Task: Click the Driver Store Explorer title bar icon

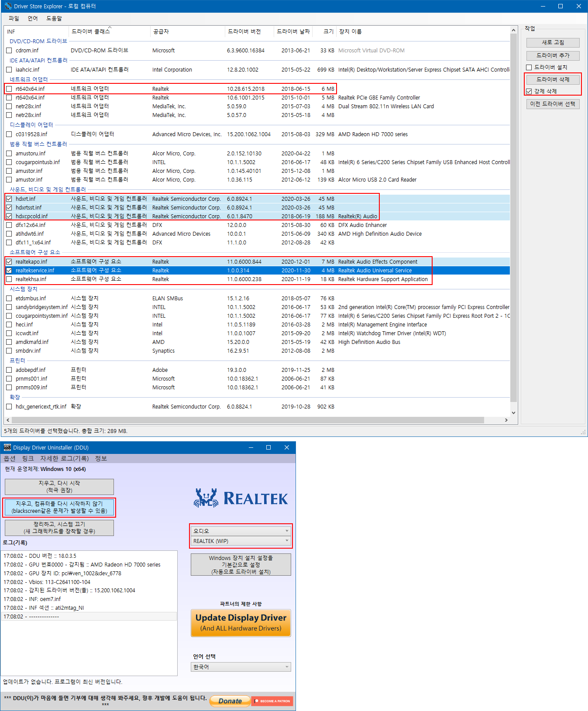Action: 8,6
